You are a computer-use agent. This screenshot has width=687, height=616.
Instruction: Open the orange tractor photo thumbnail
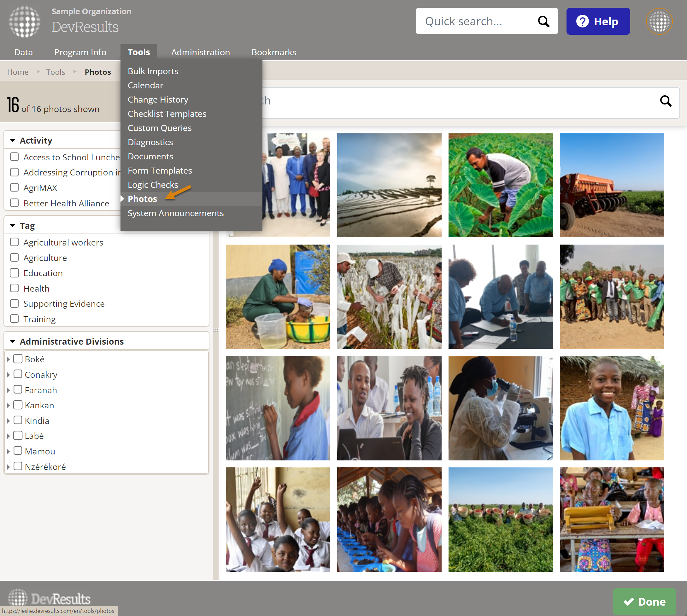click(612, 185)
